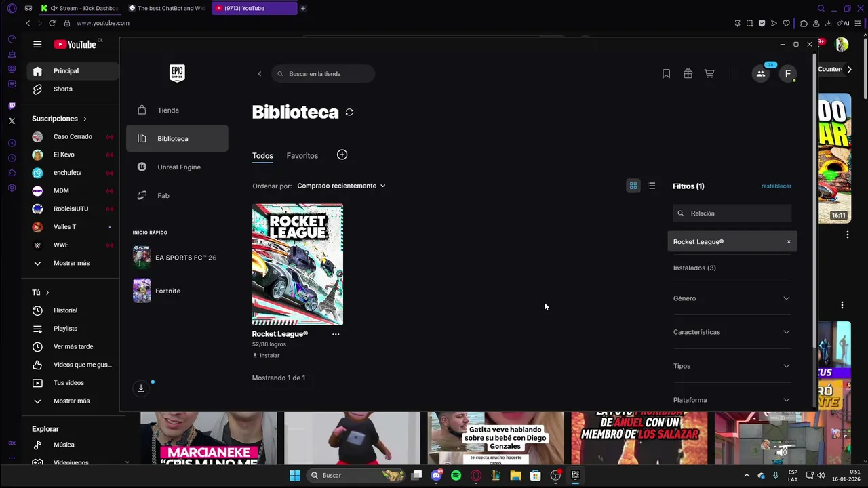Screen dimensions: 868x488
Task: Toggle the Instalados (3) filter
Action: (694, 268)
